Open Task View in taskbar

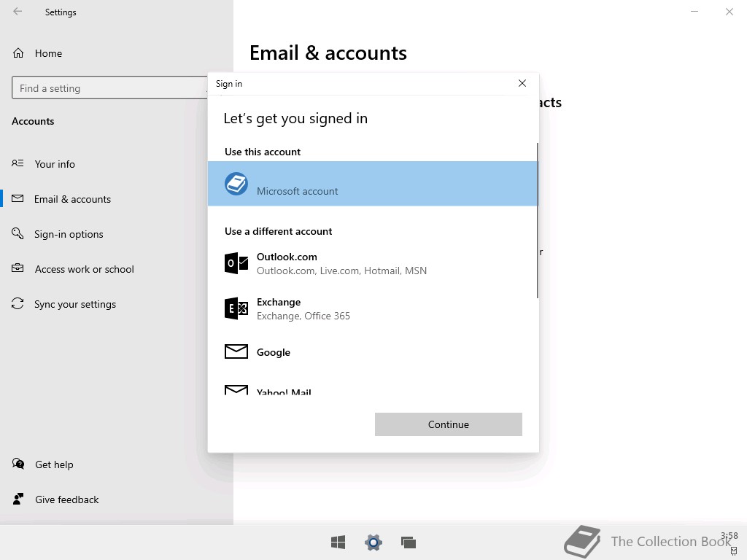[x=409, y=542]
